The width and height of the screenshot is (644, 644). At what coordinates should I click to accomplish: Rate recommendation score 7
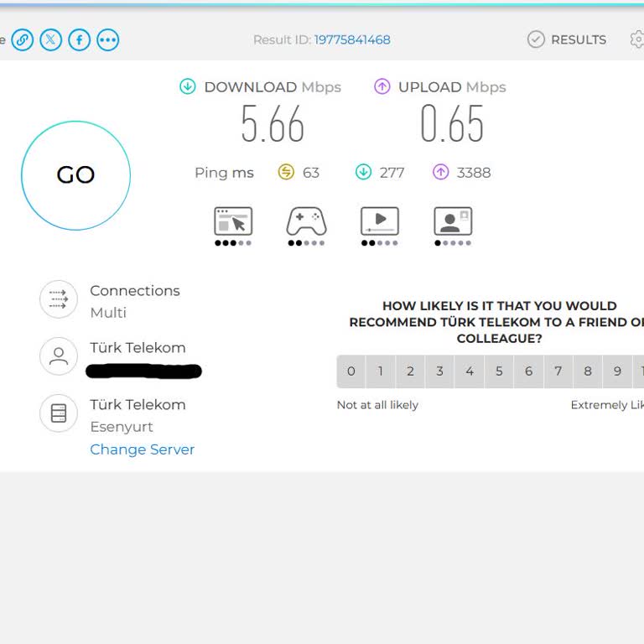[x=558, y=371]
